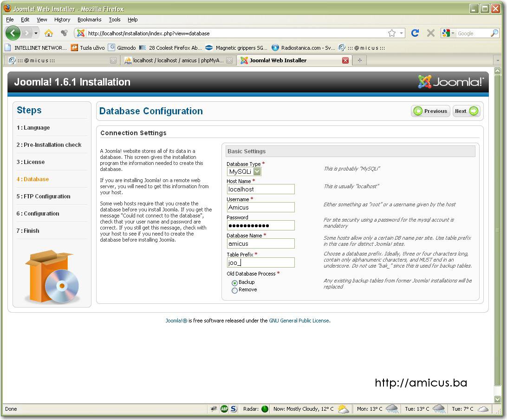Go to the Home page icon
The image size is (507, 420).
pyautogui.click(x=48, y=33)
